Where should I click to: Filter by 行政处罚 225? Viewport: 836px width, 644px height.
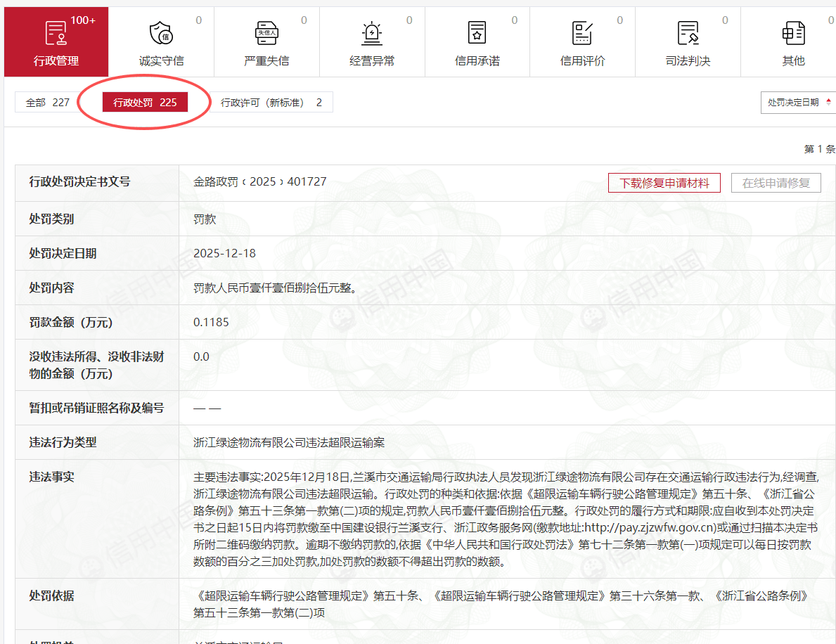(146, 103)
